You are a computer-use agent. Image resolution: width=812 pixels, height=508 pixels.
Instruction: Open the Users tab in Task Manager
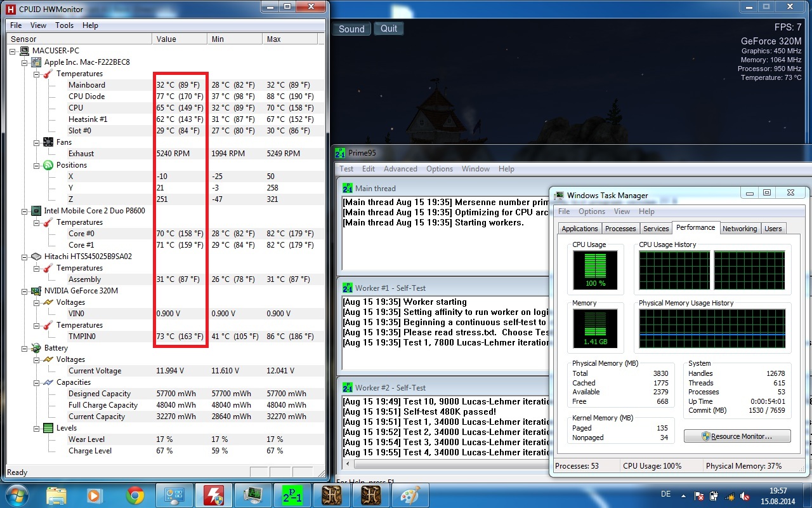[773, 229]
